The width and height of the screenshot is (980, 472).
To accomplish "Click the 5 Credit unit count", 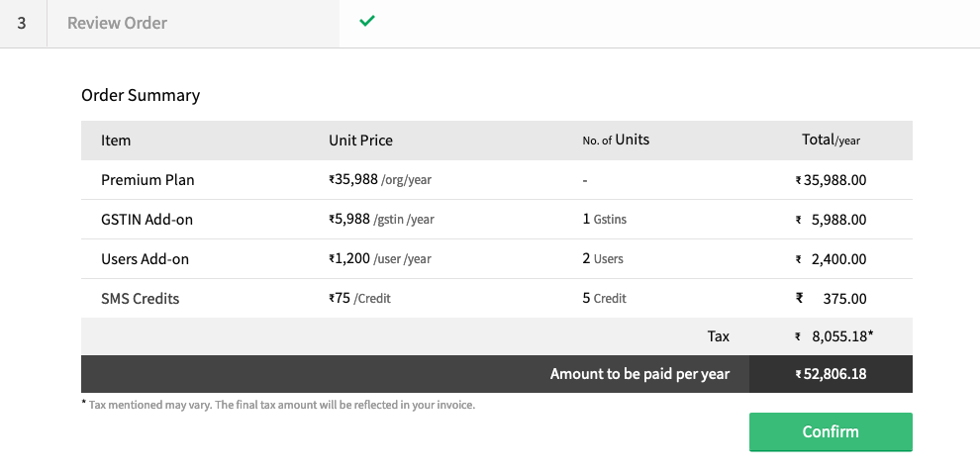I will [x=604, y=299].
